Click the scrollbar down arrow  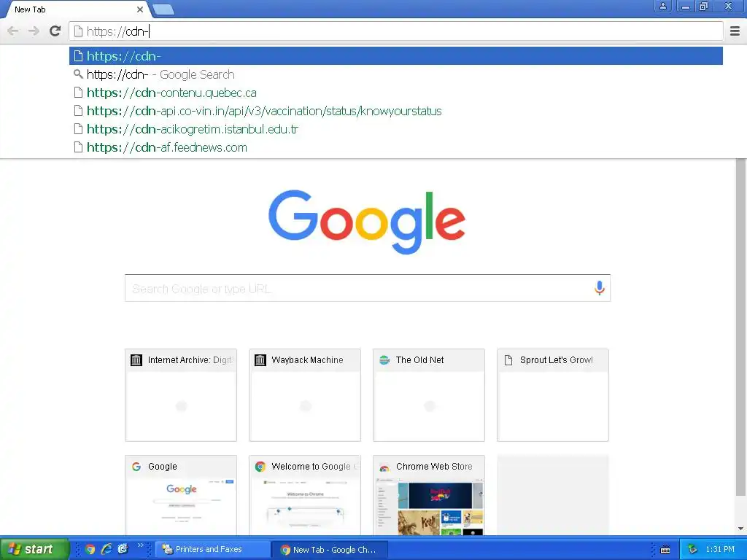click(x=741, y=529)
